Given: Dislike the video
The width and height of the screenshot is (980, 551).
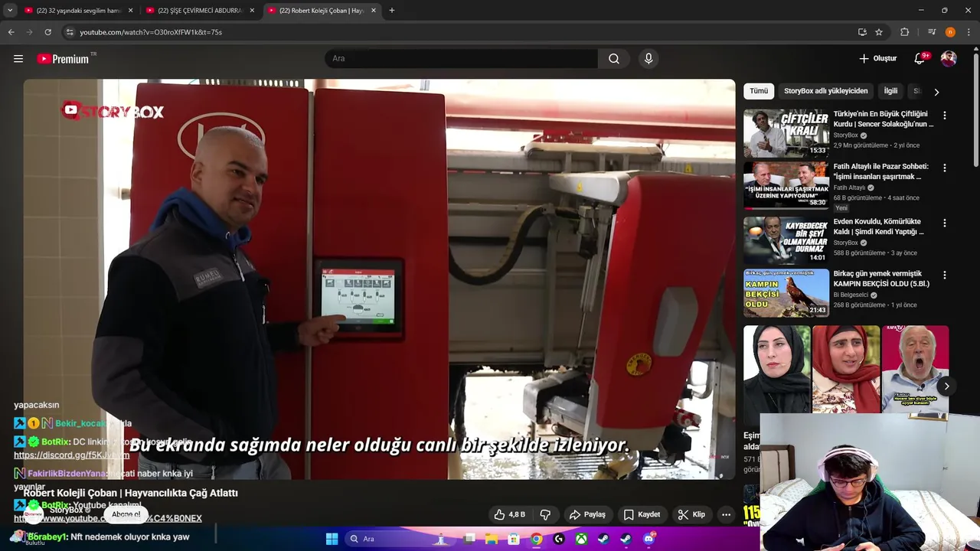Looking at the screenshot, I should (546, 514).
